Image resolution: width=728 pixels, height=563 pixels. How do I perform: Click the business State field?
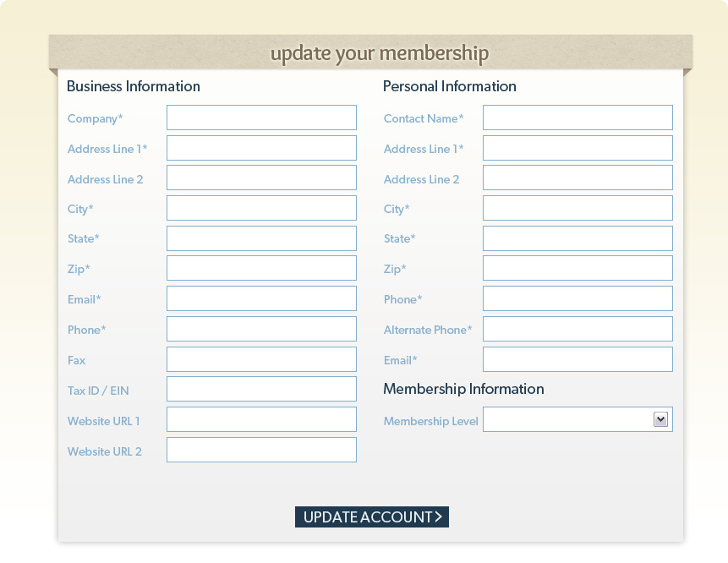click(x=261, y=238)
